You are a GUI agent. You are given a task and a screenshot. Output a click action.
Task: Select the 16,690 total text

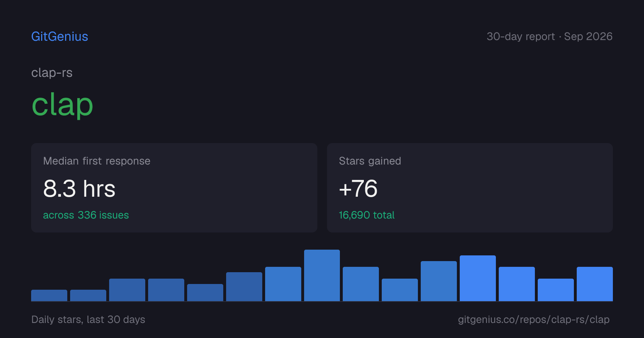click(367, 215)
